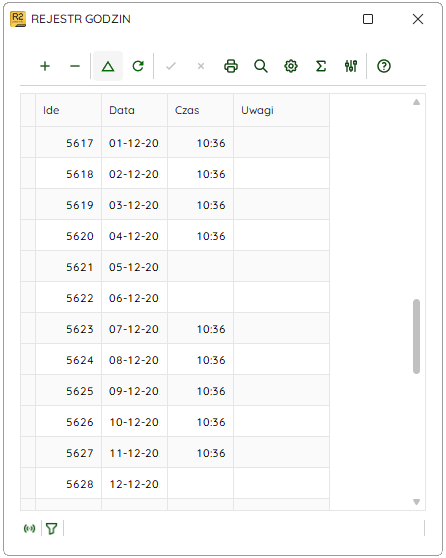Image resolution: width=446 pixels, height=558 pixels.
Task: Show sums with the sigma icon
Action: click(x=321, y=66)
